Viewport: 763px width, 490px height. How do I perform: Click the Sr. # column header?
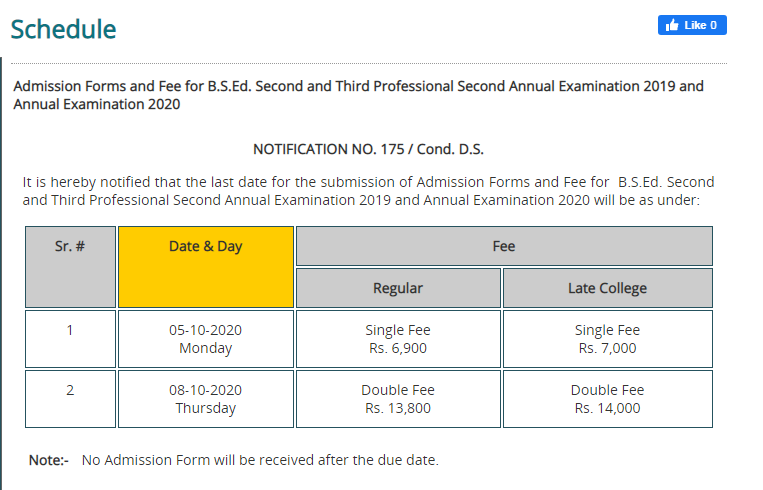(x=70, y=267)
